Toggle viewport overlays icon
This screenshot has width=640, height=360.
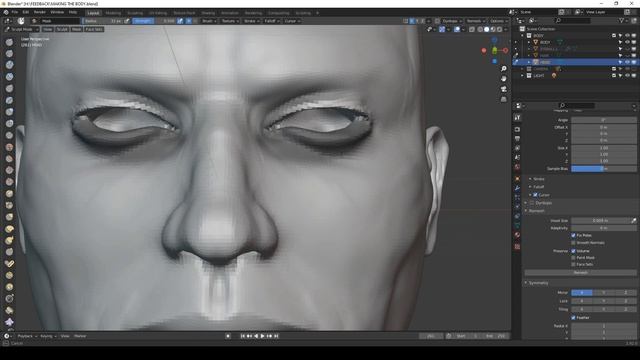point(457,29)
